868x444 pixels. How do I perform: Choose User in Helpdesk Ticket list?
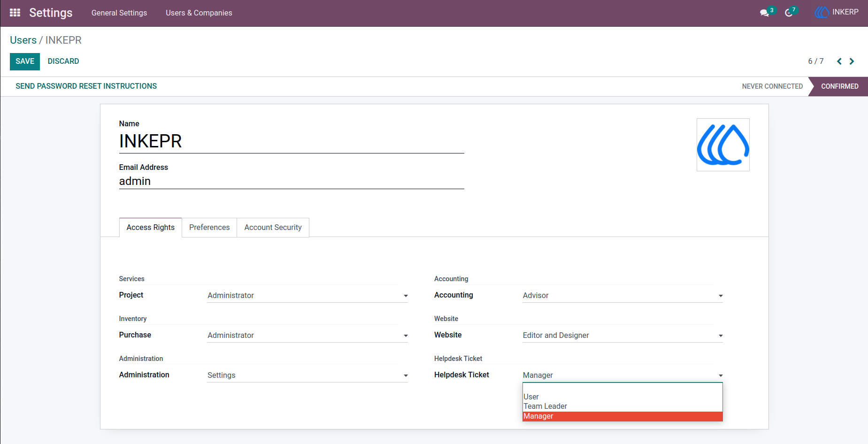point(622,397)
